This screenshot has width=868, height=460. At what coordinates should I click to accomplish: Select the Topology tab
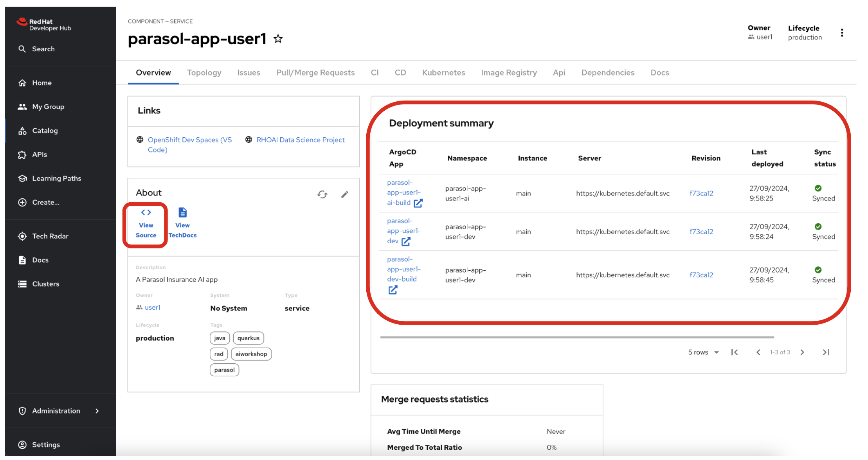[x=204, y=72]
